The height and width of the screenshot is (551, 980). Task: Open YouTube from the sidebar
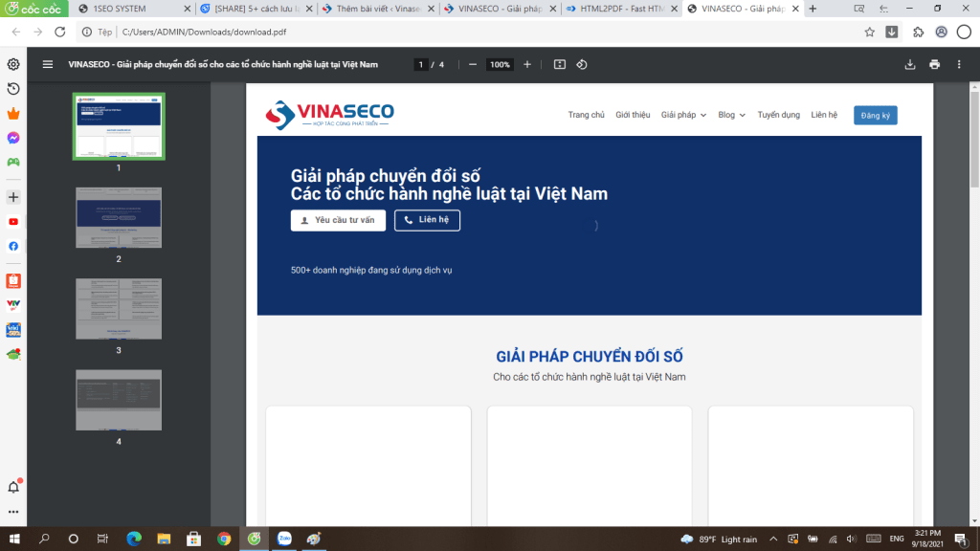click(13, 222)
